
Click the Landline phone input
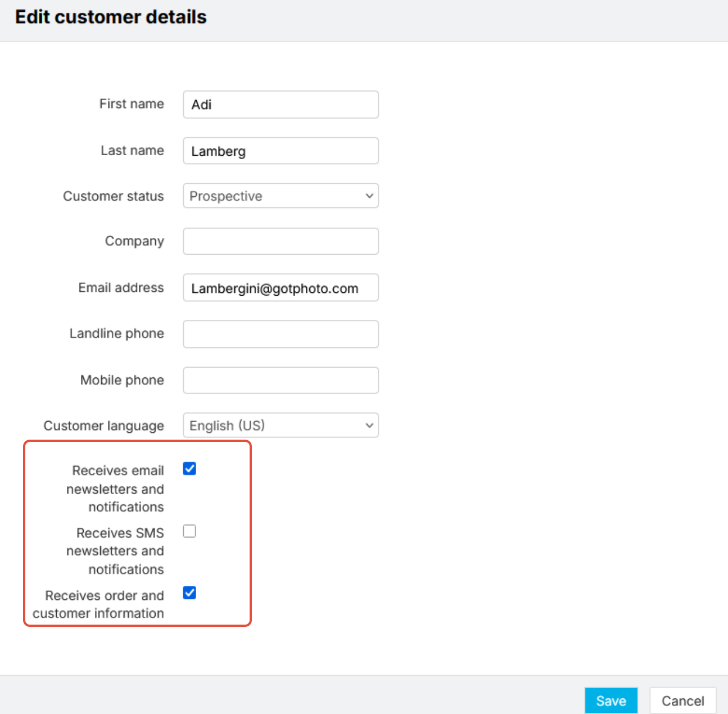click(281, 334)
